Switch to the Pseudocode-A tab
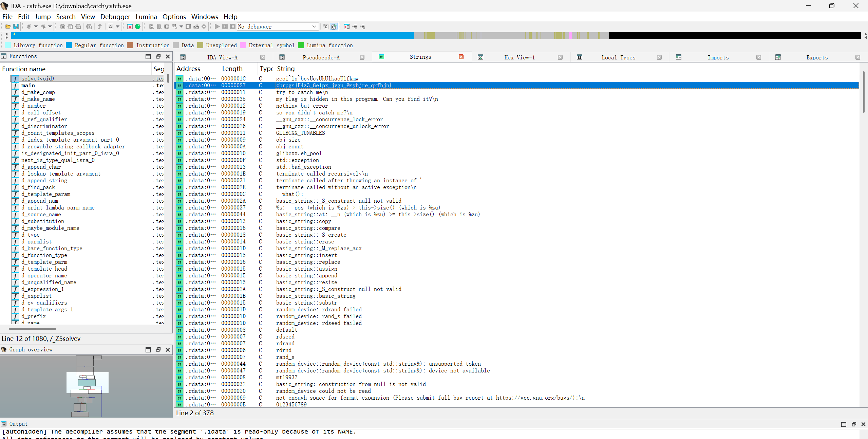 pos(321,57)
